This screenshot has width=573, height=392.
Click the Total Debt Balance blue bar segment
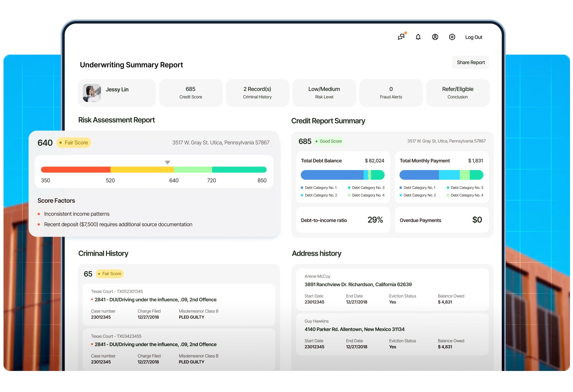pyautogui.click(x=332, y=175)
